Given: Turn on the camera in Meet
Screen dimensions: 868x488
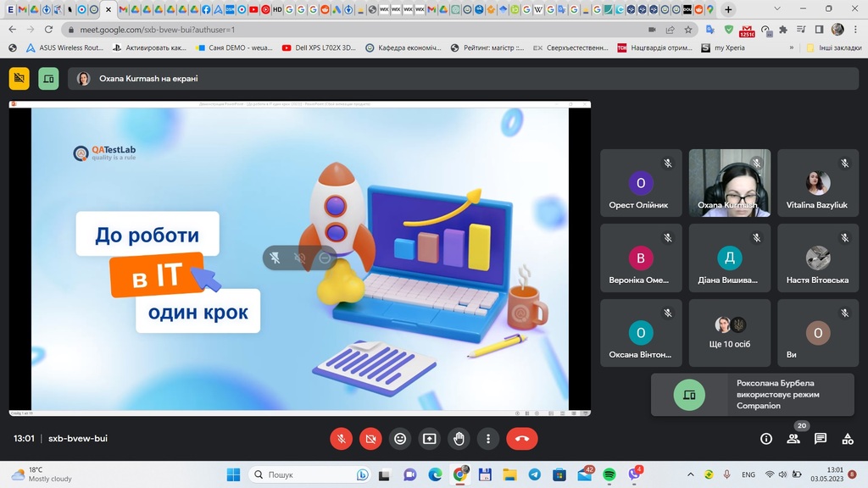Looking at the screenshot, I should point(370,439).
